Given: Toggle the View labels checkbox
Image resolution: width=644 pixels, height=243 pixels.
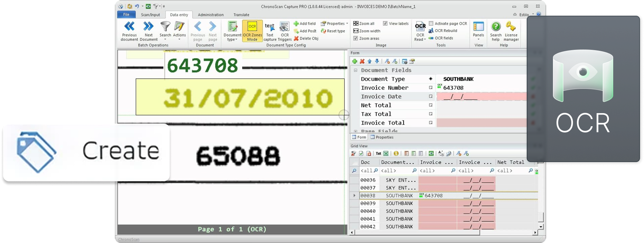Looking at the screenshot, I should pos(385,24).
